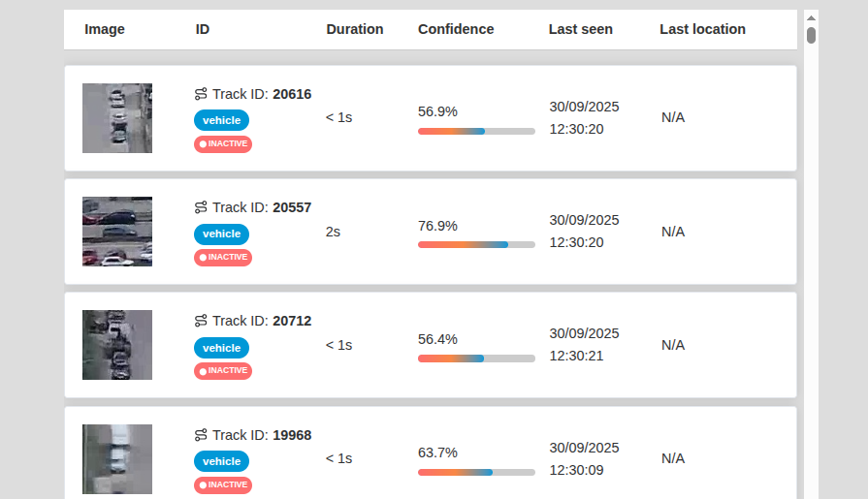Click the track icon beside Track ID 19968
868x499 pixels.
201,435
